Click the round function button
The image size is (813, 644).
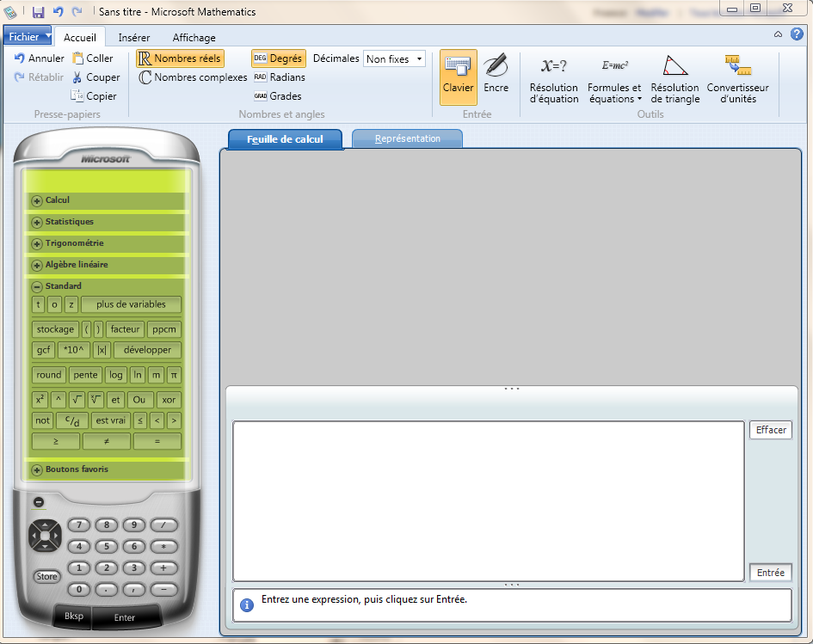point(49,375)
